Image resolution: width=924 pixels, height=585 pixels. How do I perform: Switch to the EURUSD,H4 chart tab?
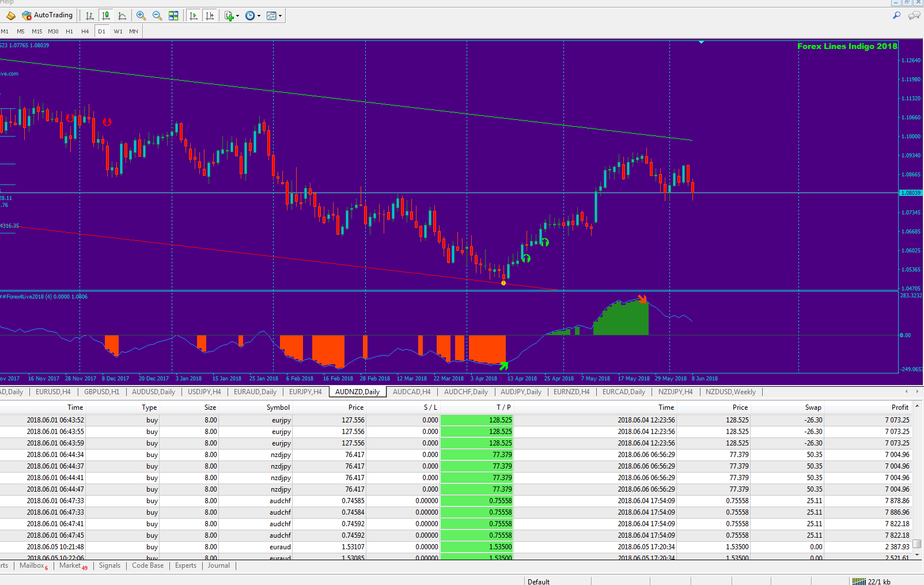tap(53, 392)
